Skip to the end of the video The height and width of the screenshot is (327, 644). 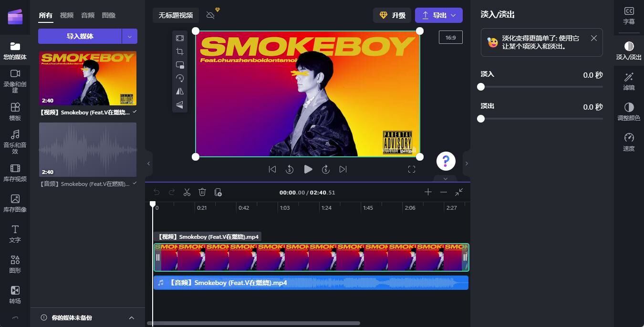tap(343, 169)
